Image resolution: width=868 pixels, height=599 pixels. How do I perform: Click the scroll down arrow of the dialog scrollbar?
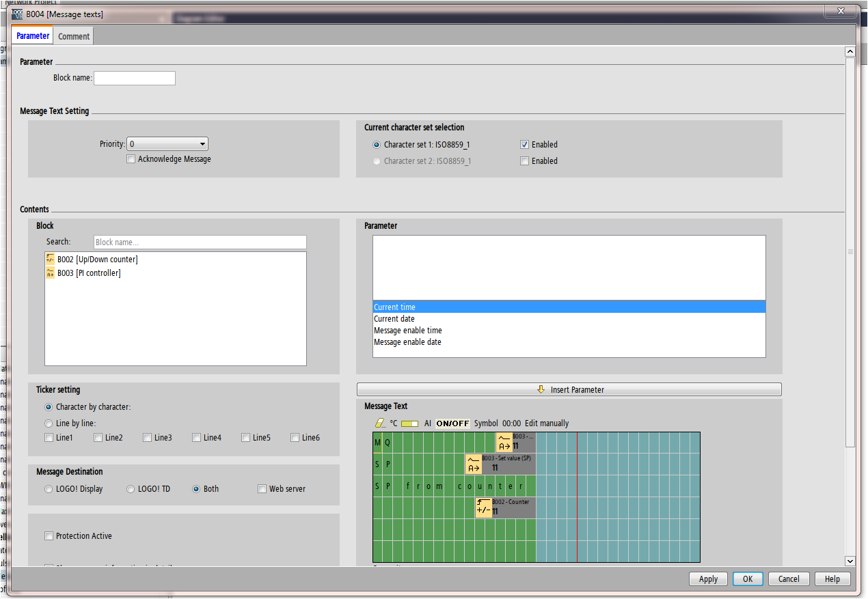click(850, 561)
